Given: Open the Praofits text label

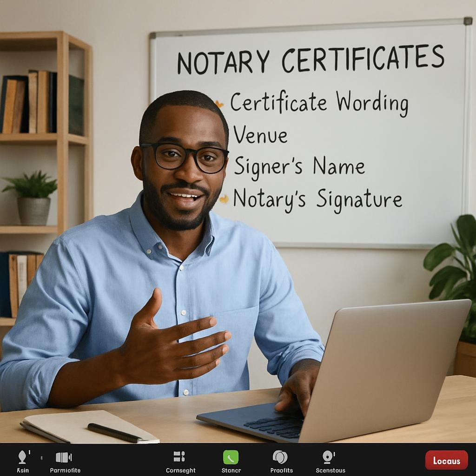Looking at the screenshot, I should click(x=282, y=470).
